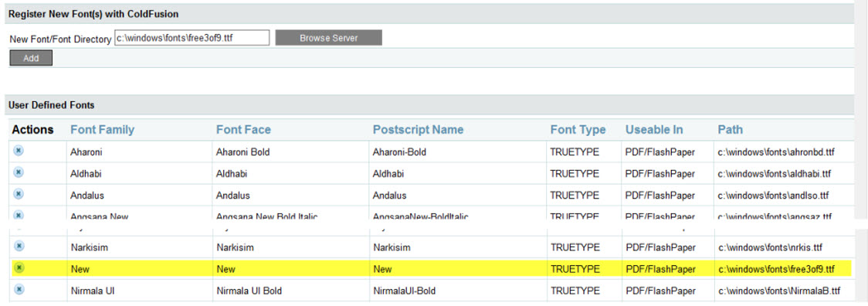Select the path cell c:\windows\fonts\free3of9.ttf in highlighted row
Screen dimensions: 868x306
(776, 270)
